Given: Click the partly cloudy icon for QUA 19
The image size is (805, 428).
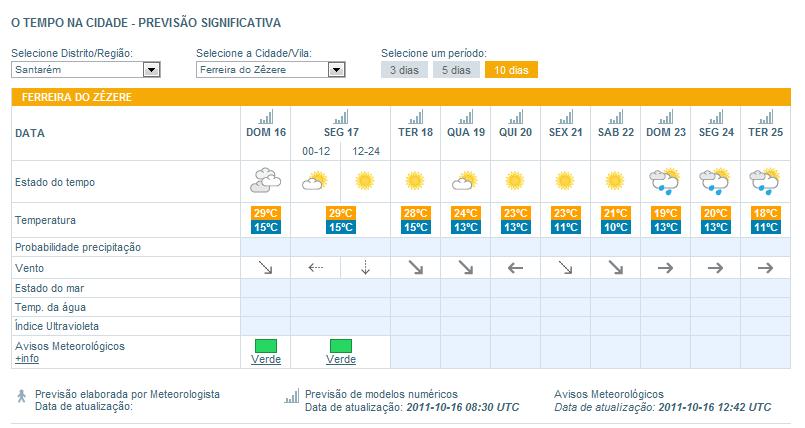Looking at the screenshot, I should point(465,182).
